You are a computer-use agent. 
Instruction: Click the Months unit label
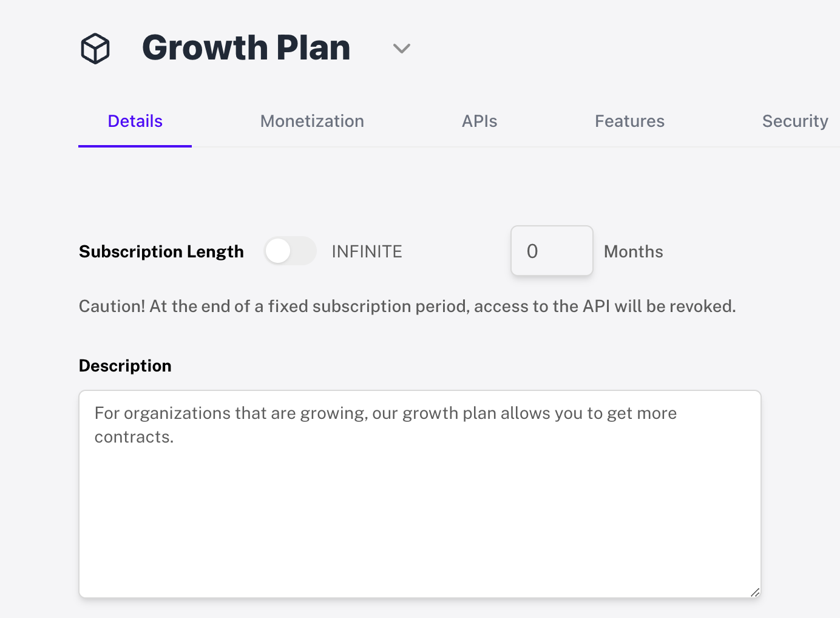633,251
